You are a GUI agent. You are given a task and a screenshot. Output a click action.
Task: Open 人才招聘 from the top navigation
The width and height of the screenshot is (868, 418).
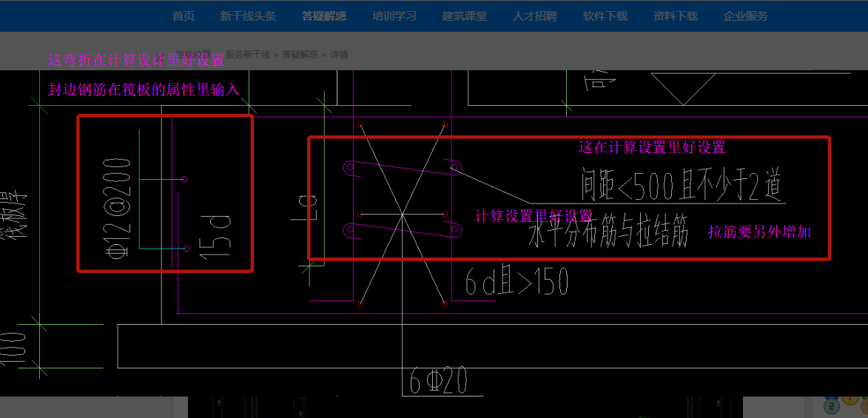click(x=535, y=16)
